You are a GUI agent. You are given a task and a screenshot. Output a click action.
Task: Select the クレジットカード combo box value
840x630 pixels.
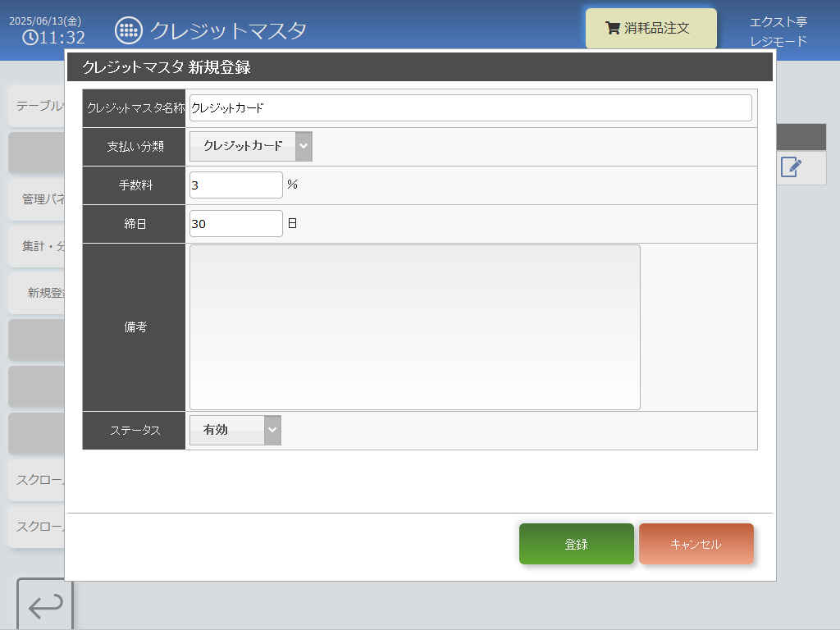pyautogui.click(x=243, y=146)
